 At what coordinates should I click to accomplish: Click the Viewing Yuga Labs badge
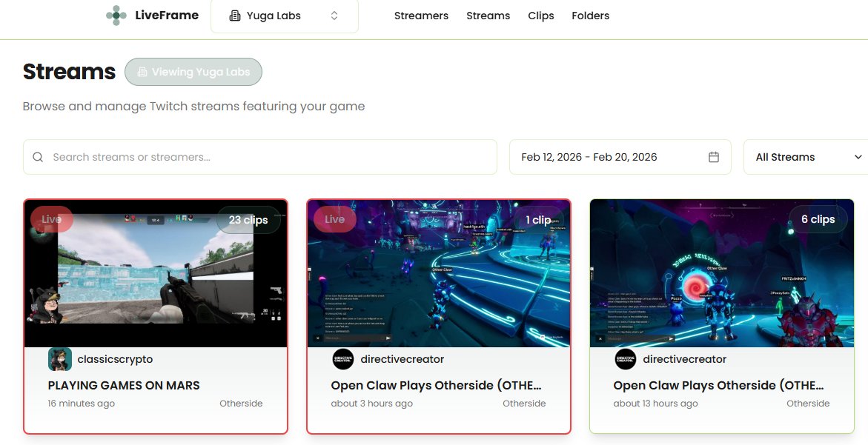point(193,72)
